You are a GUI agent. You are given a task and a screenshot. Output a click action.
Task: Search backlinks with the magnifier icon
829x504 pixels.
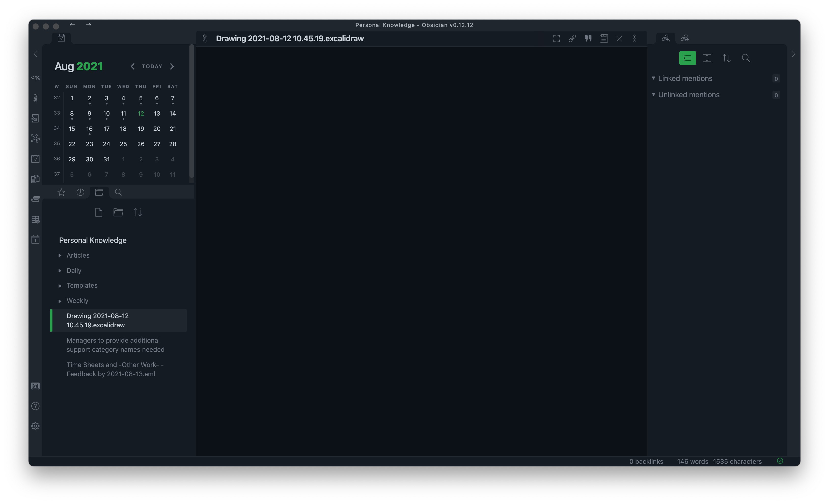(x=745, y=58)
